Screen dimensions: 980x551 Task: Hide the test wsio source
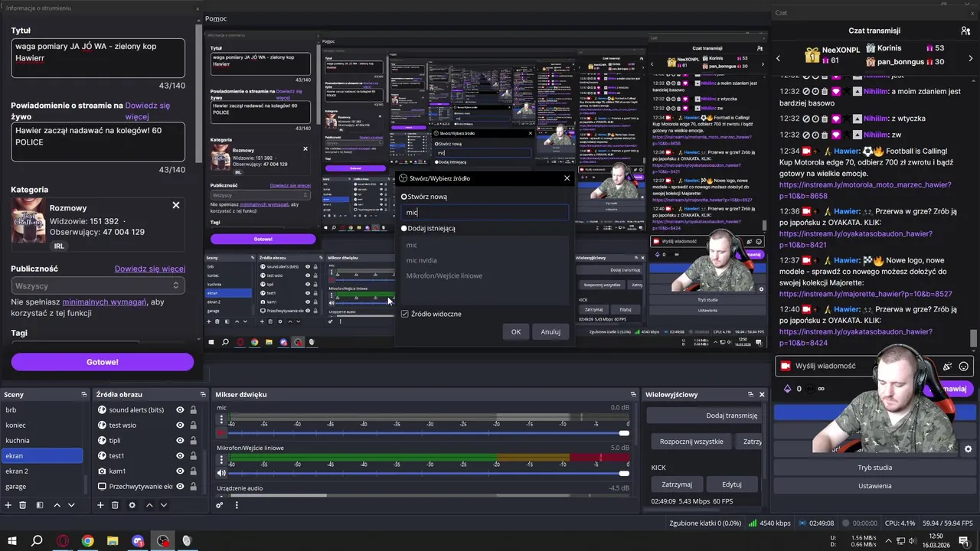(x=180, y=425)
